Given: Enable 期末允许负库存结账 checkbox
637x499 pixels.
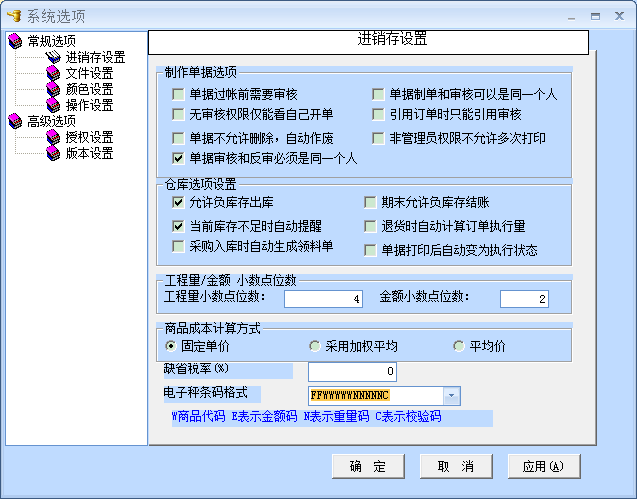Looking at the screenshot, I should click(370, 202).
